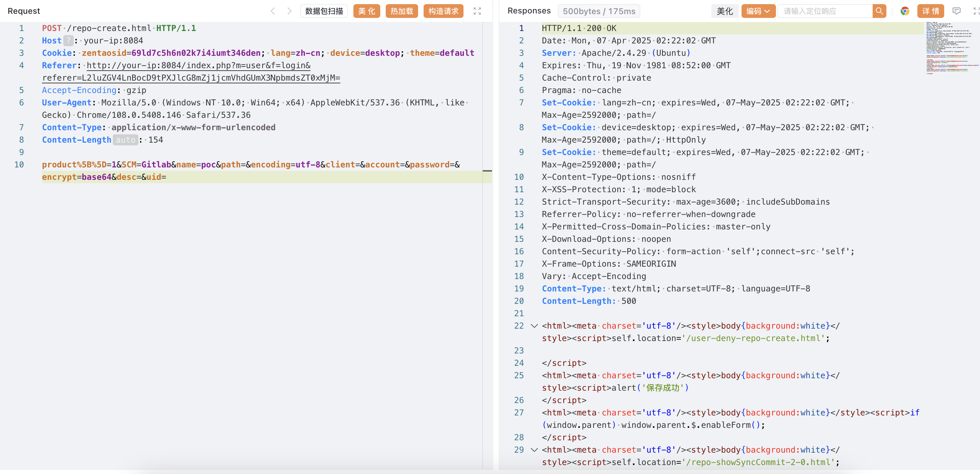Toggle the auto Content-Length tag
This screenshot has height=474, width=980.
125,140
